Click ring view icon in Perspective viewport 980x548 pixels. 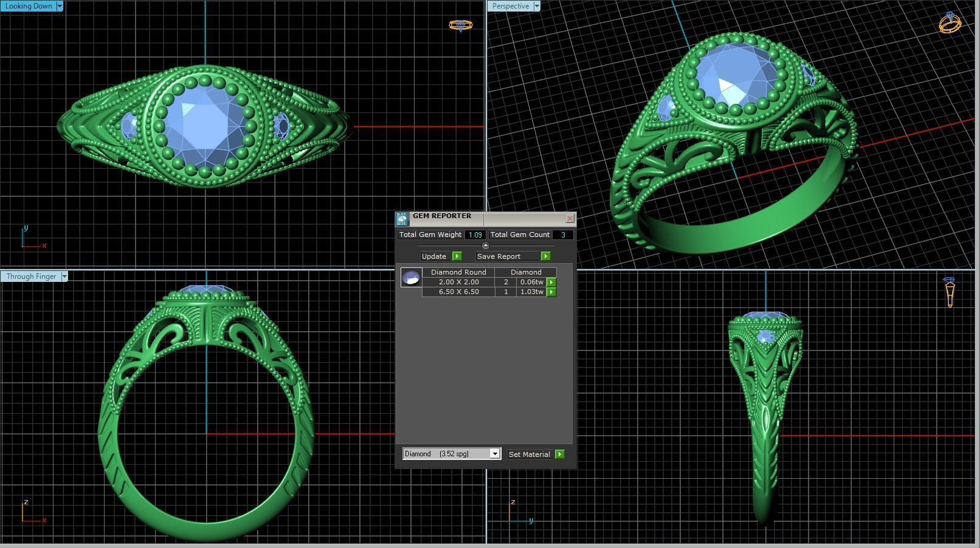pos(950,22)
